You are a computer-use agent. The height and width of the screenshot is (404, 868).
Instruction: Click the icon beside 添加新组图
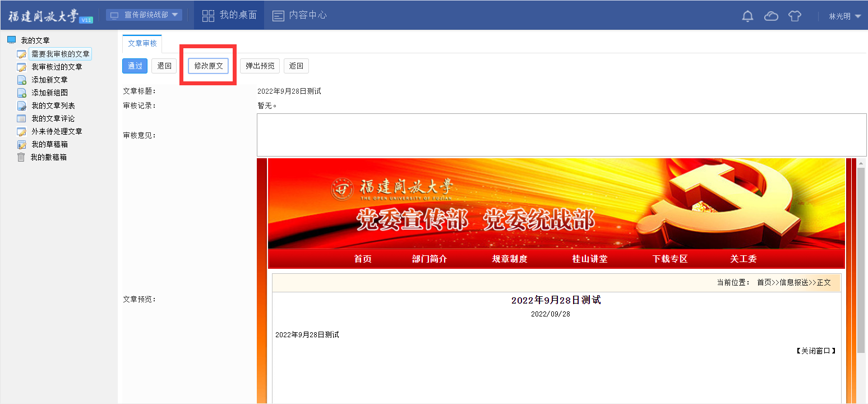(22, 93)
